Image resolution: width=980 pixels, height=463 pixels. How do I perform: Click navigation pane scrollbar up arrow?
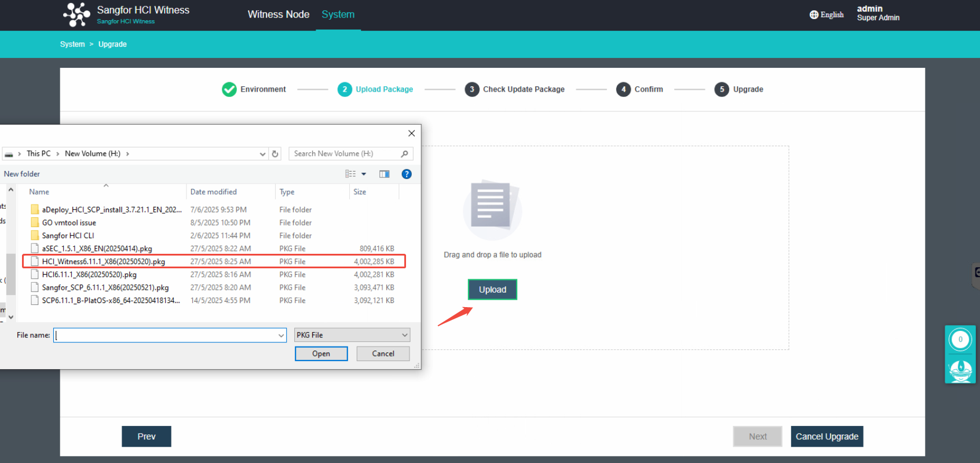[11, 189]
